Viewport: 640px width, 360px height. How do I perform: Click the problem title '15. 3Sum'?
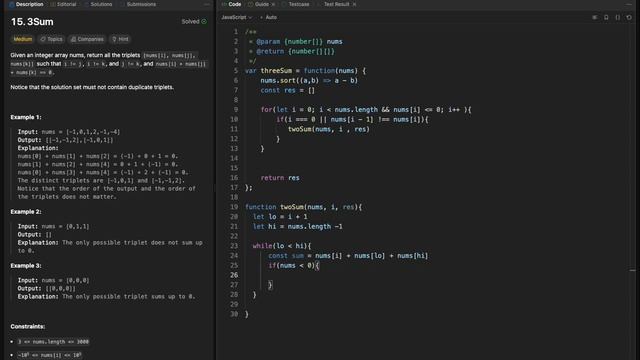32,22
